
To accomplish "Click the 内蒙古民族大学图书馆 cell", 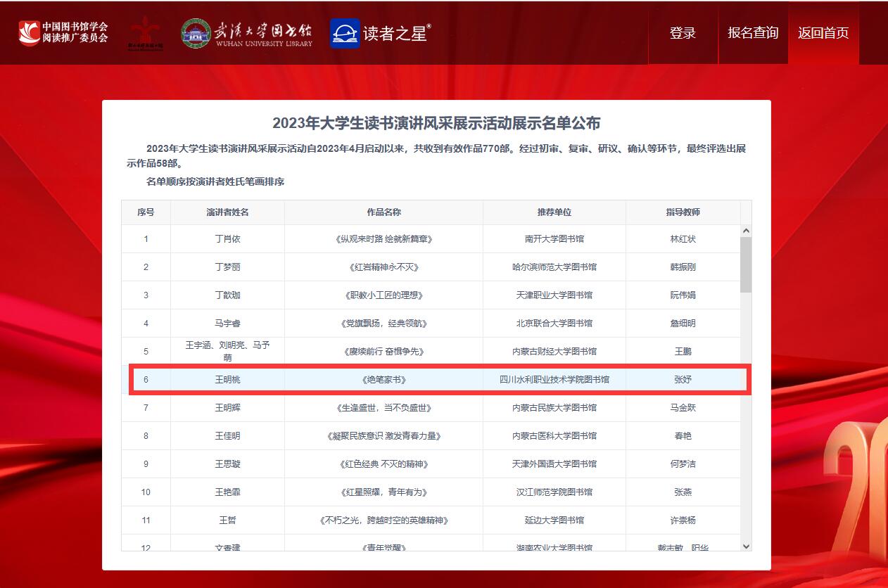I will tap(554, 408).
